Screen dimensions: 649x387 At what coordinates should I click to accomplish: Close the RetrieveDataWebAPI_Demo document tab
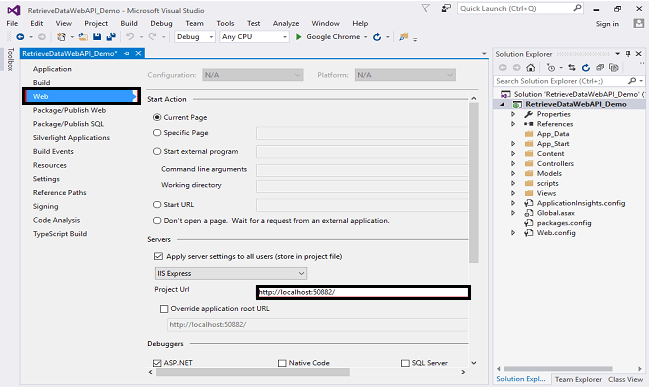click(x=138, y=53)
